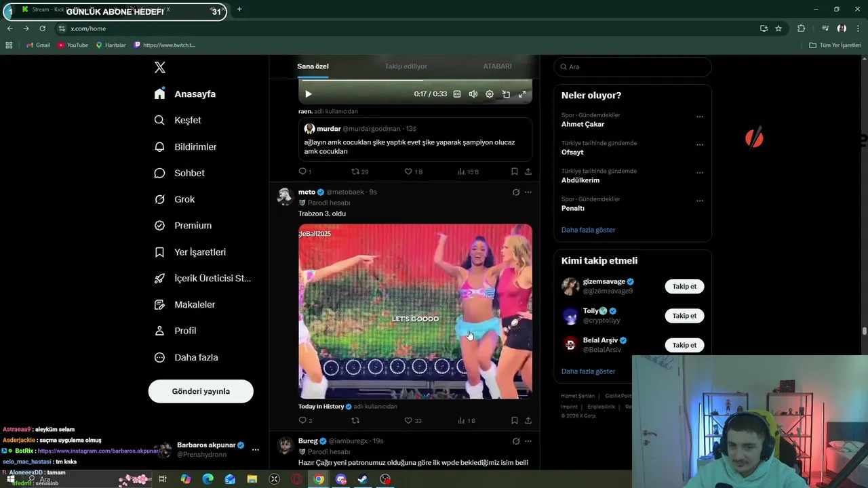This screenshot has width=868, height=488.
Task: Show more trends via Daha fazla göster
Action: [588, 230]
